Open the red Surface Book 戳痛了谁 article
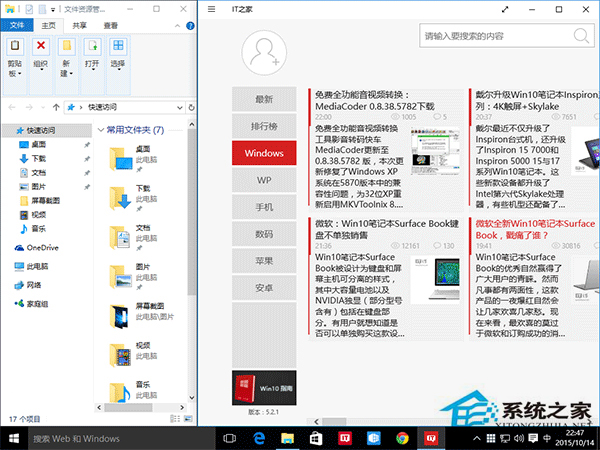The height and width of the screenshot is (450, 600). (x=535, y=279)
